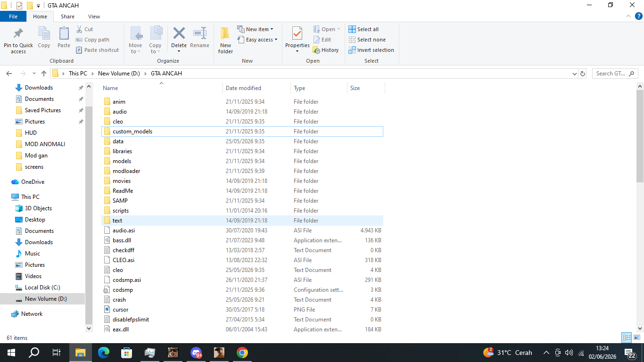Click the Edit command in Open group
This screenshot has height=362, width=644.
322,40
